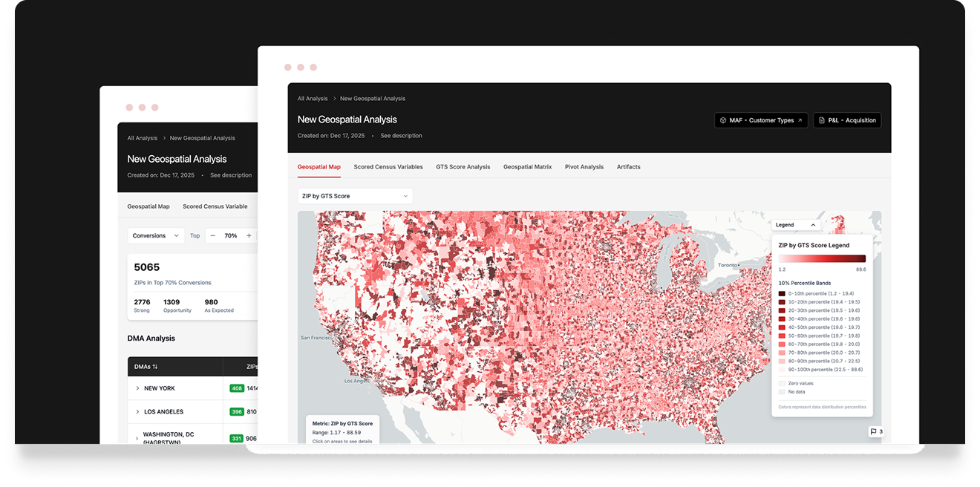The width and height of the screenshot is (980, 487).
Task: Click the 2776 Strong statistic
Action: tap(143, 306)
